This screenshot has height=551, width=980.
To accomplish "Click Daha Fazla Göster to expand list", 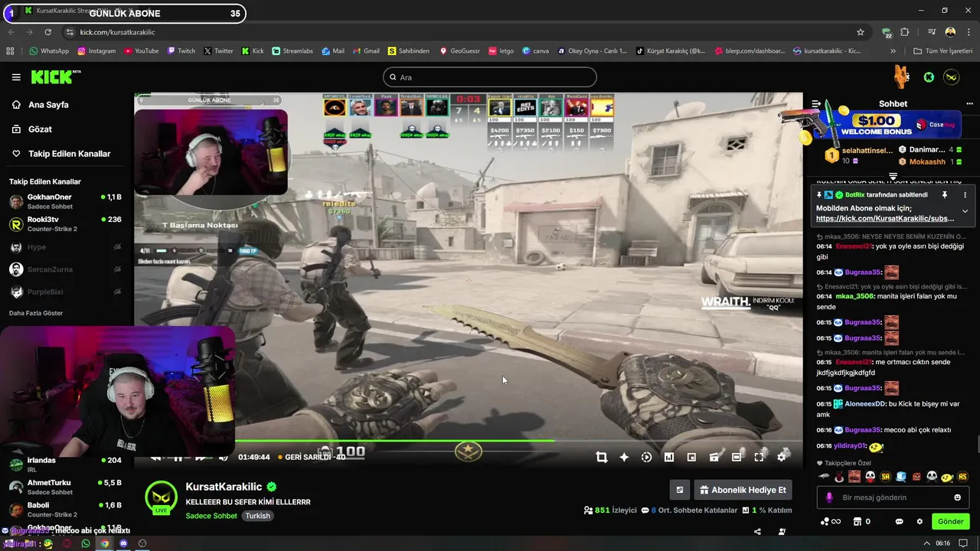I will tap(36, 313).
